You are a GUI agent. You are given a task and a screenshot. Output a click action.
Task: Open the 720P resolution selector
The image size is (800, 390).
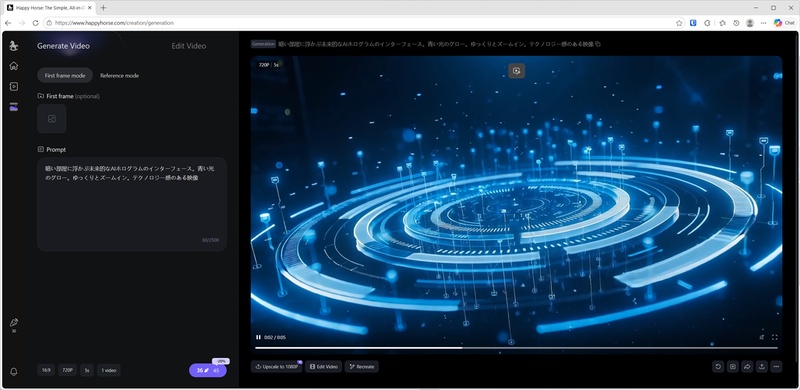tap(67, 370)
